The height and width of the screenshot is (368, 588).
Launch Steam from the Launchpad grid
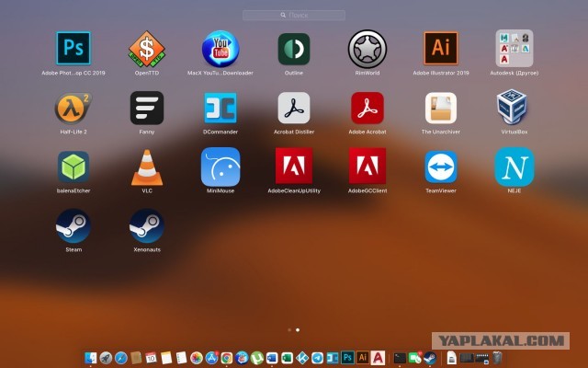point(73,225)
